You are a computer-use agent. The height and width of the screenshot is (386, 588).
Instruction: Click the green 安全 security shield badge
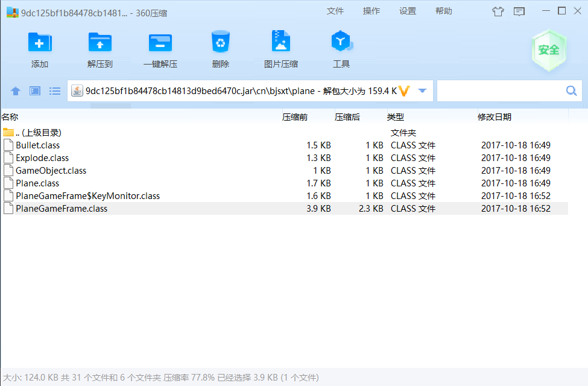click(x=549, y=51)
